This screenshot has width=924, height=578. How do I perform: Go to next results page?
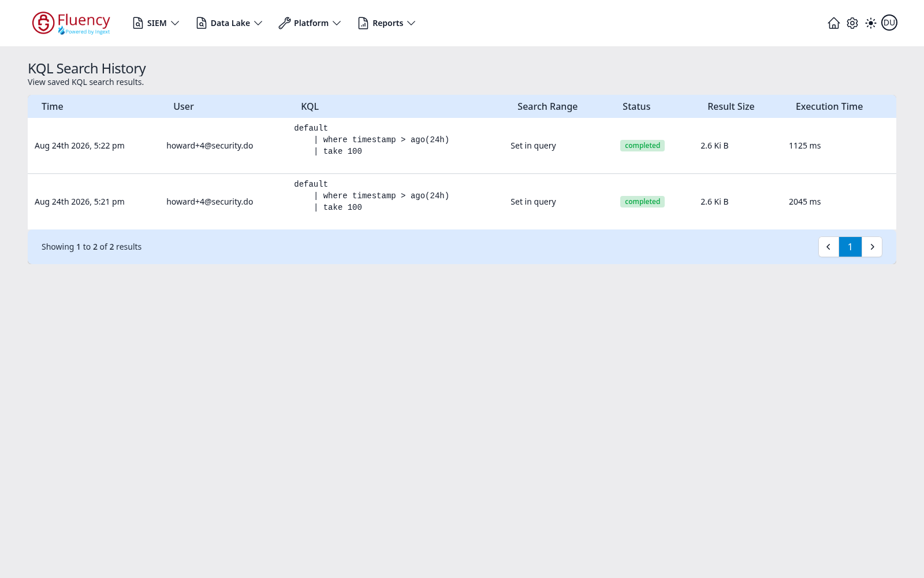pos(872,247)
